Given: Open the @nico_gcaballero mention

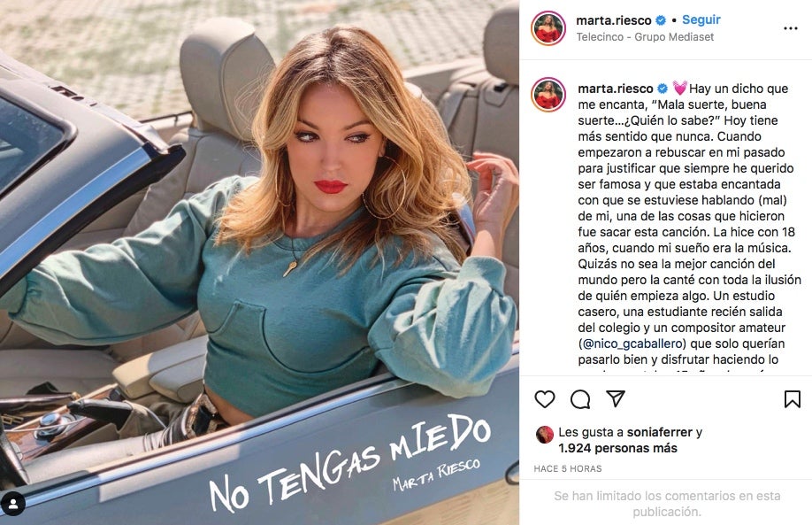Looking at the screenshot, I should 632,344.
